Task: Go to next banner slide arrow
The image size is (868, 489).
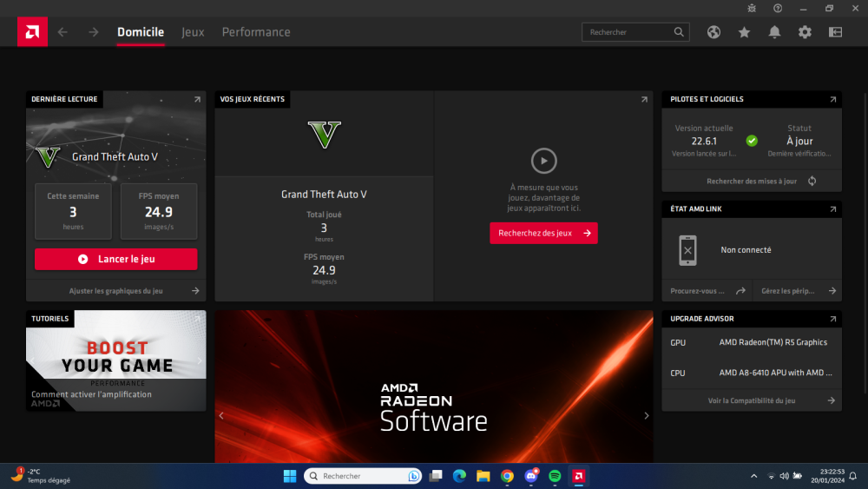Action: coord(646,415)
